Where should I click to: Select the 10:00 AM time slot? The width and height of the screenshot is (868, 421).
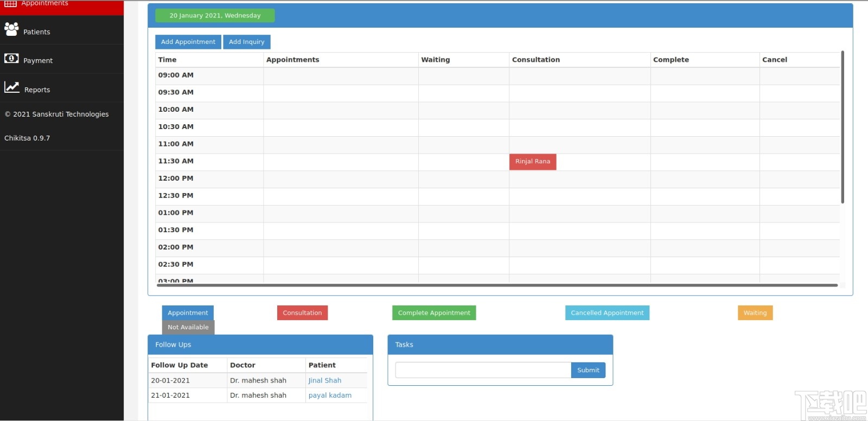click(176, 110)
